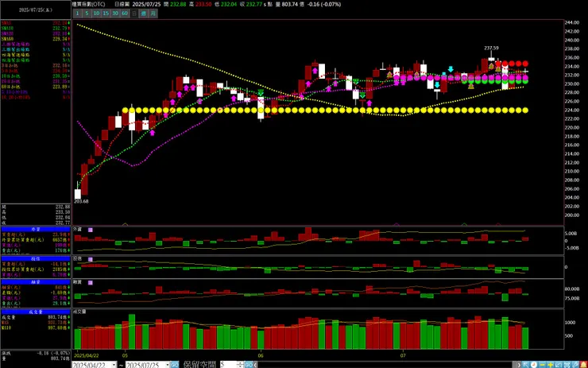Image resolution: width=588 pixels, height=368 pixels.
Task: Switch to the monthly (月) chart period
Action: tap(153, 14)
